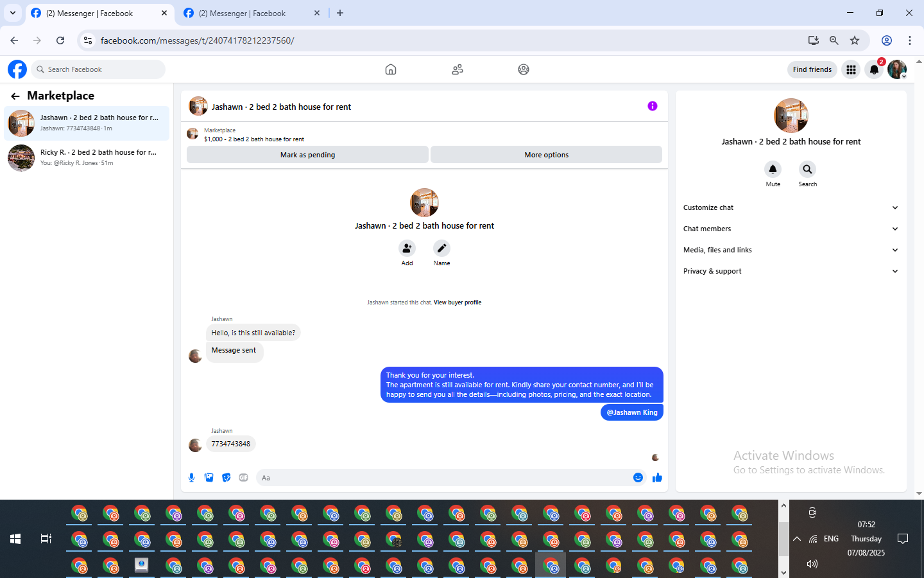Screen dimensions: 924x578
Task: Open the Friends icon in top navigation
Action: (458, 69)
